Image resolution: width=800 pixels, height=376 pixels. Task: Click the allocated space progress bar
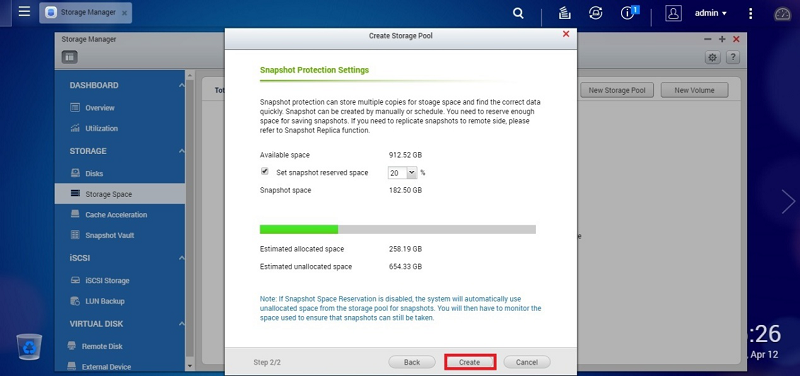[397, 229]
